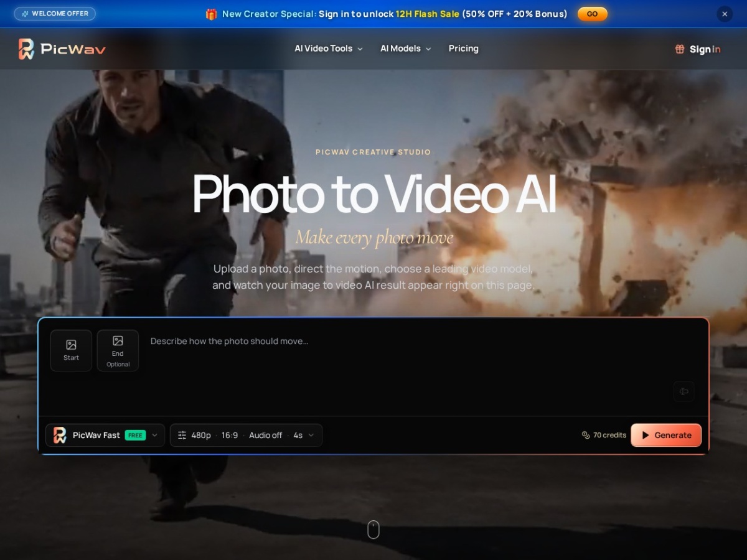Open the PicWav Fast model selector
This screenshot has width=747, height=560.
pyautogui.click(x=105, y=435)
